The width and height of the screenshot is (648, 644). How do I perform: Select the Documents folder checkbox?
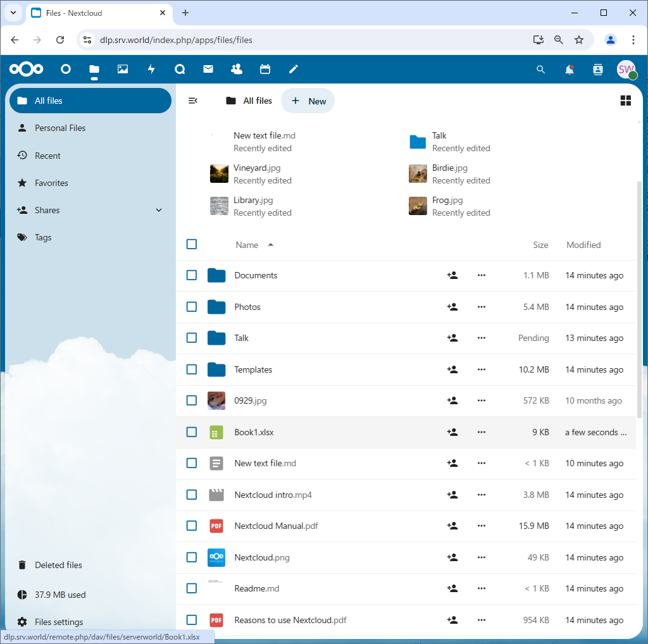click(x=192, y=275)
